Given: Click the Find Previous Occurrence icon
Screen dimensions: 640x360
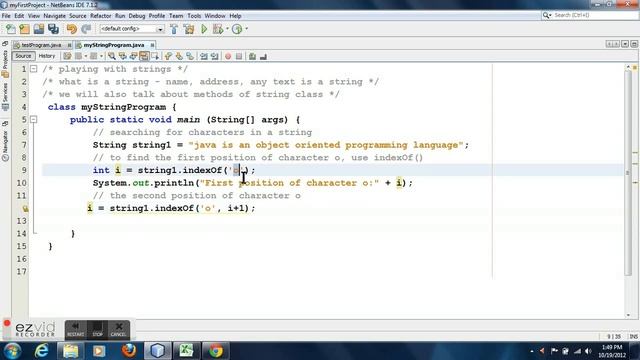Looking at the screenshot, I should click(122, 56).
